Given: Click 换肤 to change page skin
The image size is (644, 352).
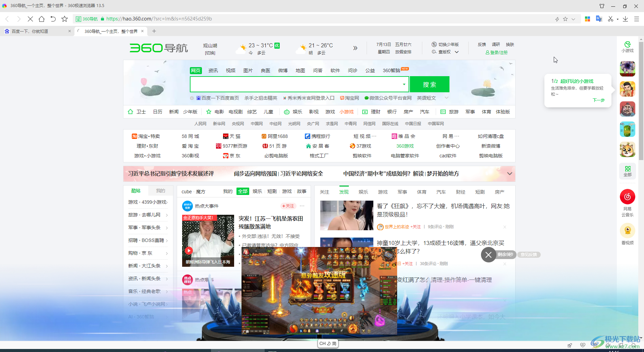Looking at the screenshot, I should tap(510, 44).
